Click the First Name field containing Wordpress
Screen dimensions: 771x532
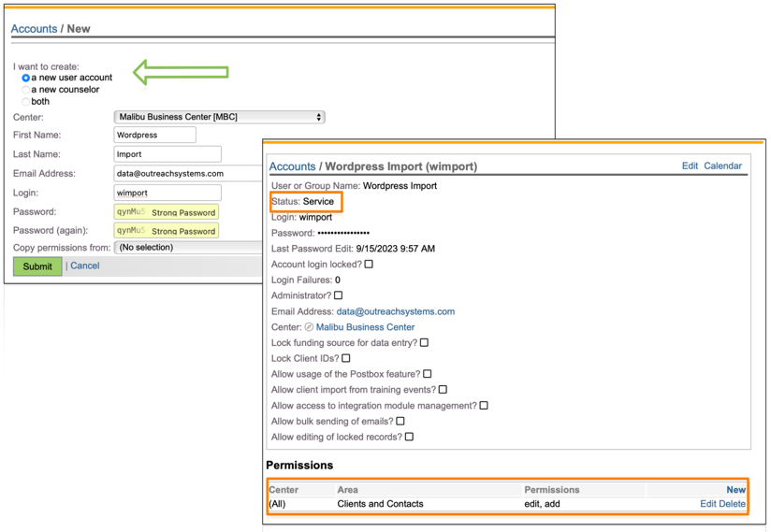pyautogui.click(x=154, y=135)
